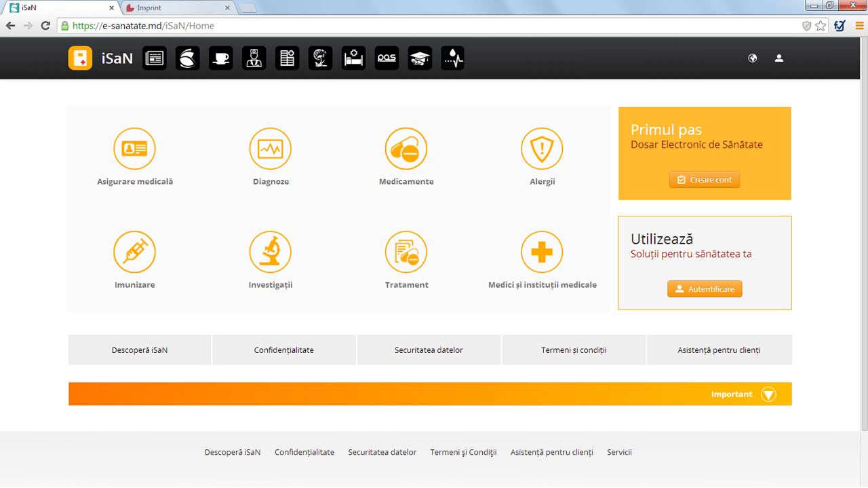Click the Creare cont button

[x=705, y=180]
